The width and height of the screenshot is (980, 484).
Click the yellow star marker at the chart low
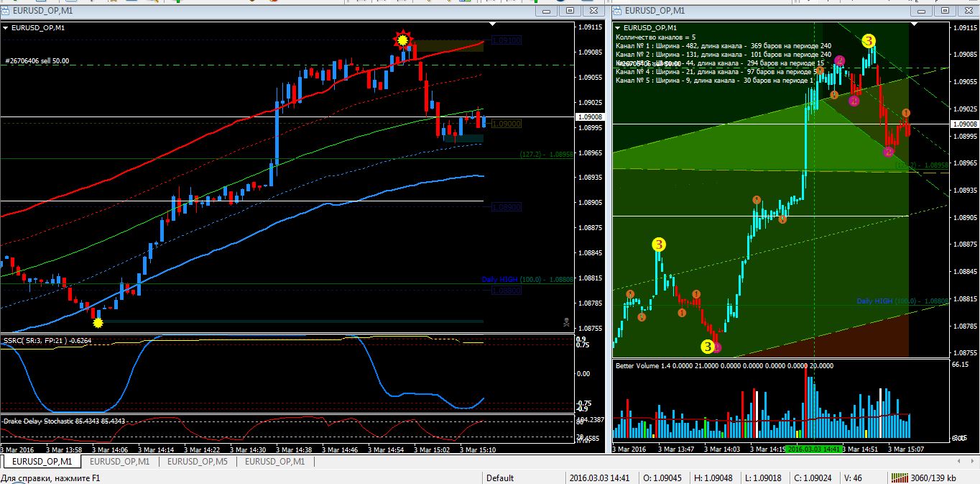tap(98, 323)
